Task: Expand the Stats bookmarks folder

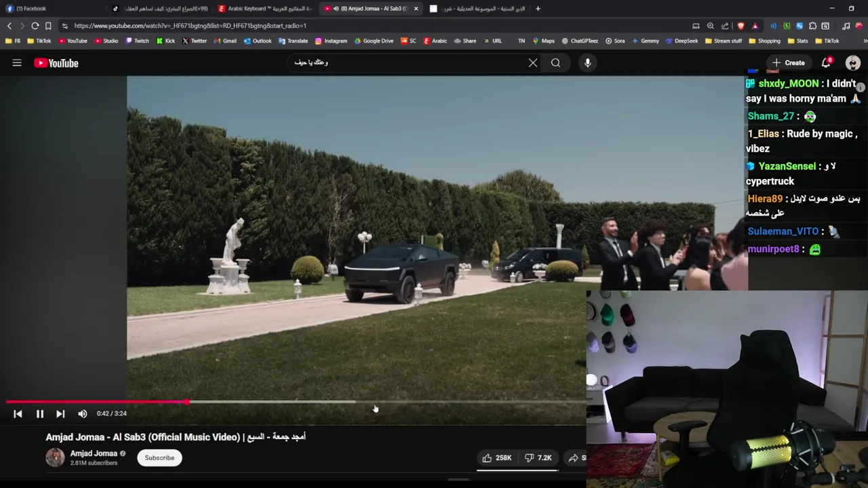Action: [x=797, y=41]
